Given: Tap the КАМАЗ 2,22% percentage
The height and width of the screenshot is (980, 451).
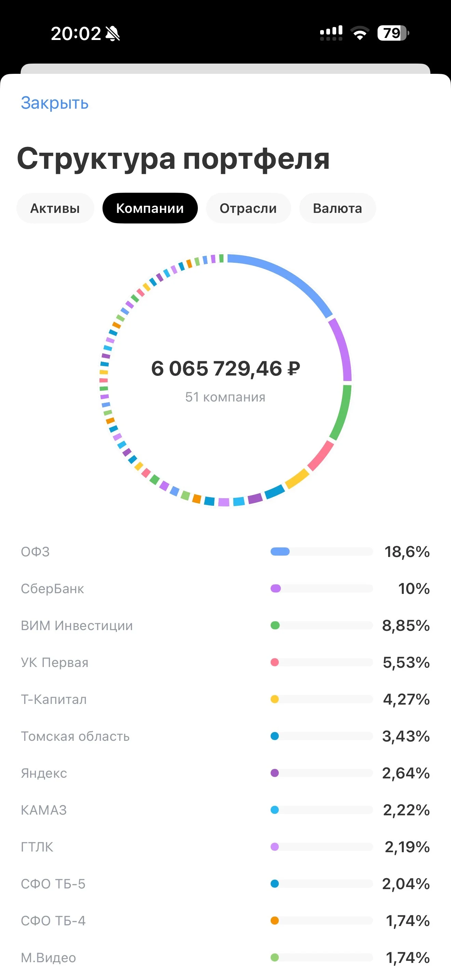Looking at the screenshot, I should (406, 810).
